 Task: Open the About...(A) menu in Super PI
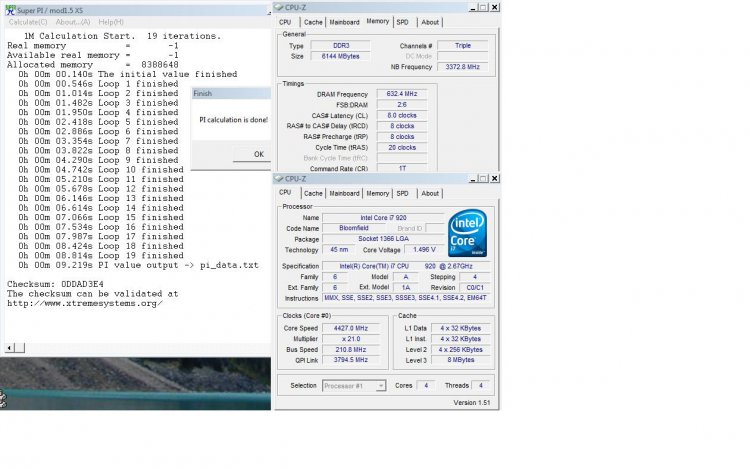[73, 22]
